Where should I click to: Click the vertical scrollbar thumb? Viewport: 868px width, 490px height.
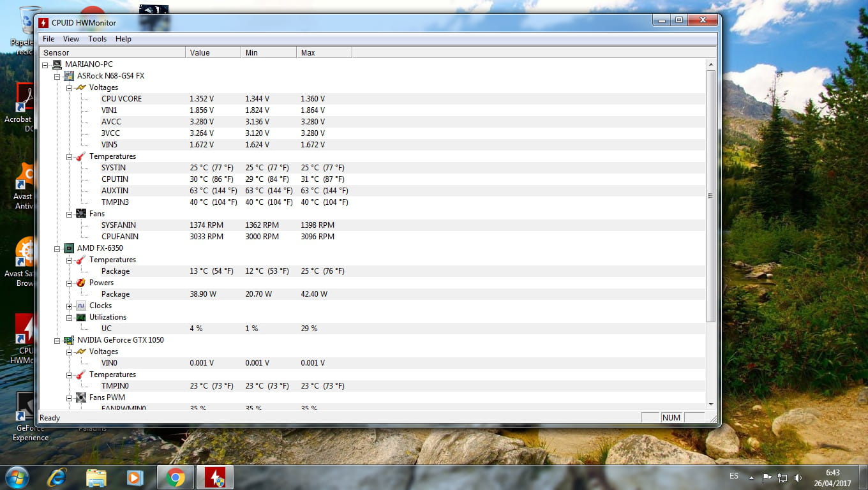[711, 196]
